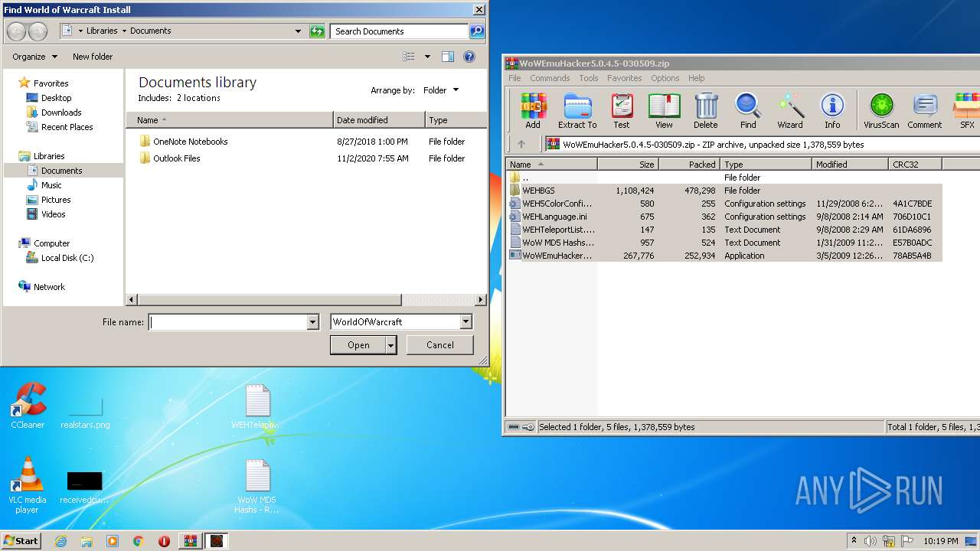Image resolution: width=980 pixels, height=551 pixels.
Task: Click the Comment icon in WinRAR toolbar
Action: click(x=925, y=110)
